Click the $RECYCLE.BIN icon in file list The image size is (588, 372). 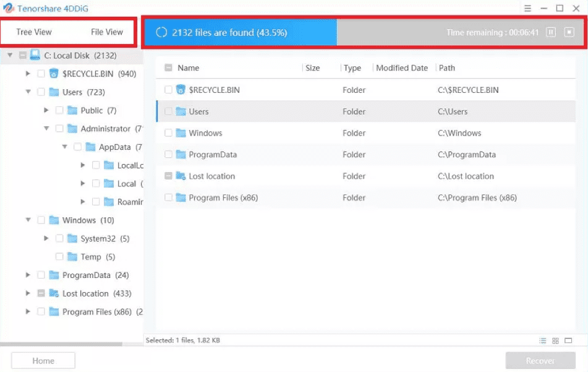pos(181,90)
